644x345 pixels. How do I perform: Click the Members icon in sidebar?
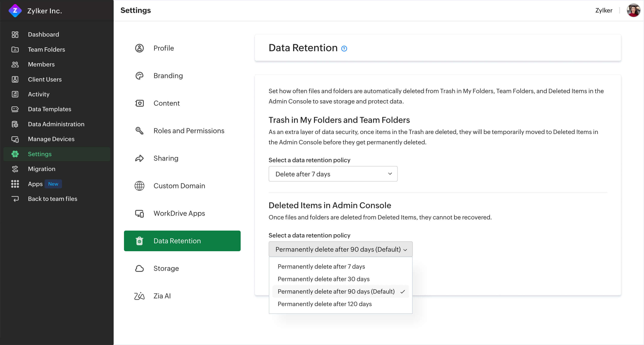click(x=15, y=64)
